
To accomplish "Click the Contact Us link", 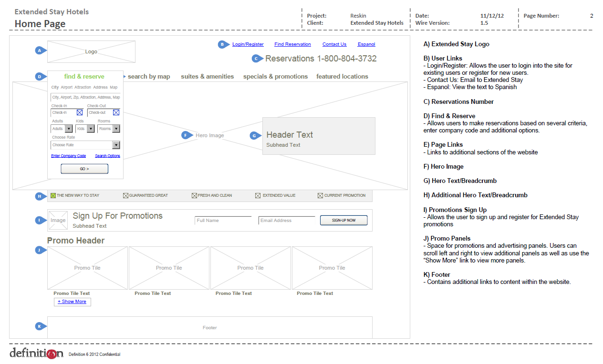I will pos(334,44).
